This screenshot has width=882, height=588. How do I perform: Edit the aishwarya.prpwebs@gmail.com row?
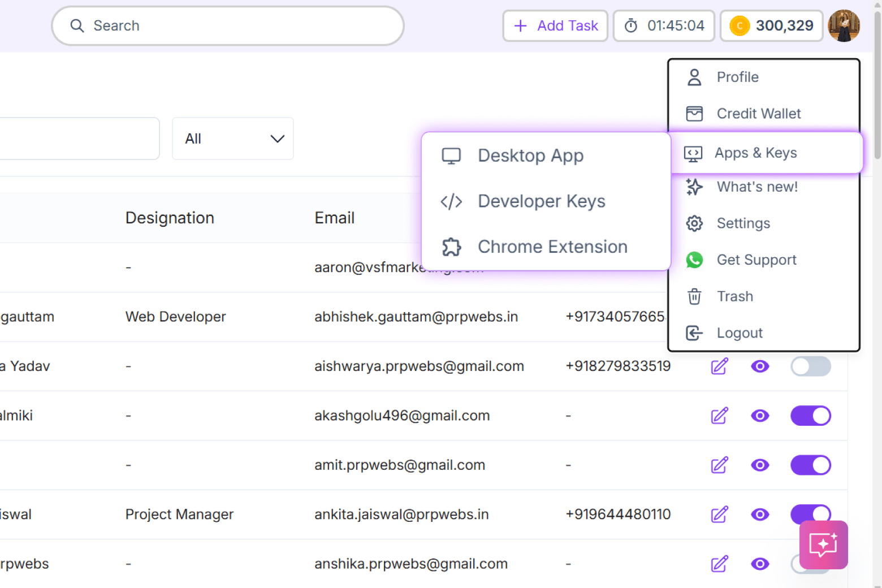[719, 366]
